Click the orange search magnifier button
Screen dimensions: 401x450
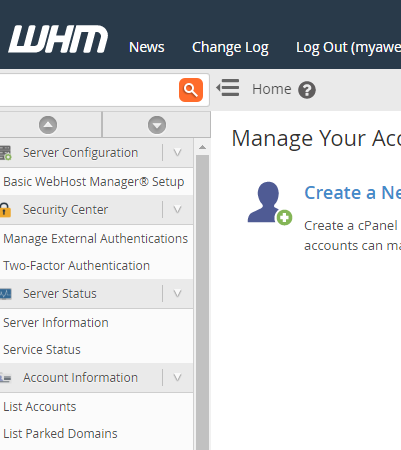point(191,90)
